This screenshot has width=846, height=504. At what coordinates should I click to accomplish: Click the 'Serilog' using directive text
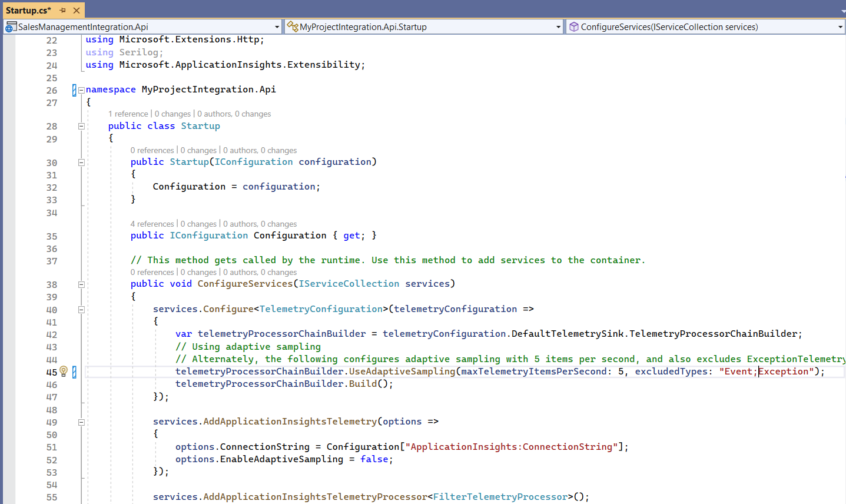click(x=138, y=52)
